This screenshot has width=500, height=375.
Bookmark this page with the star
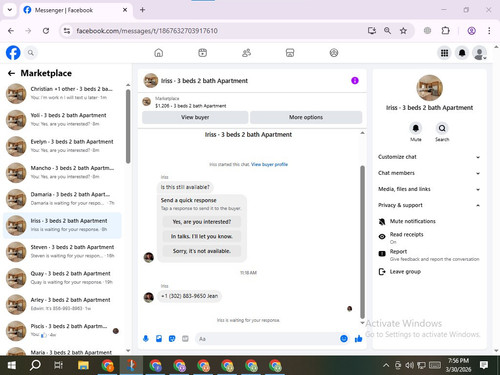pos(403,31)
